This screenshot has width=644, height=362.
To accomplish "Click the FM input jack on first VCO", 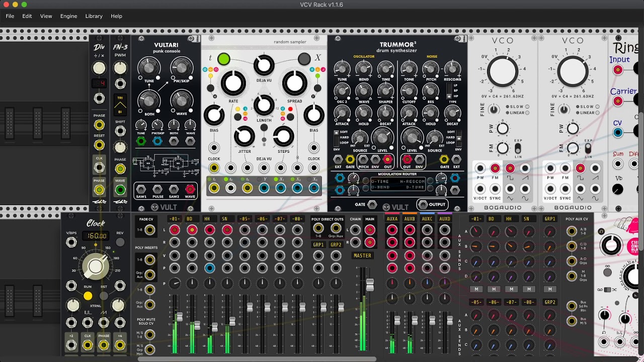I will (x=495, y=168).
